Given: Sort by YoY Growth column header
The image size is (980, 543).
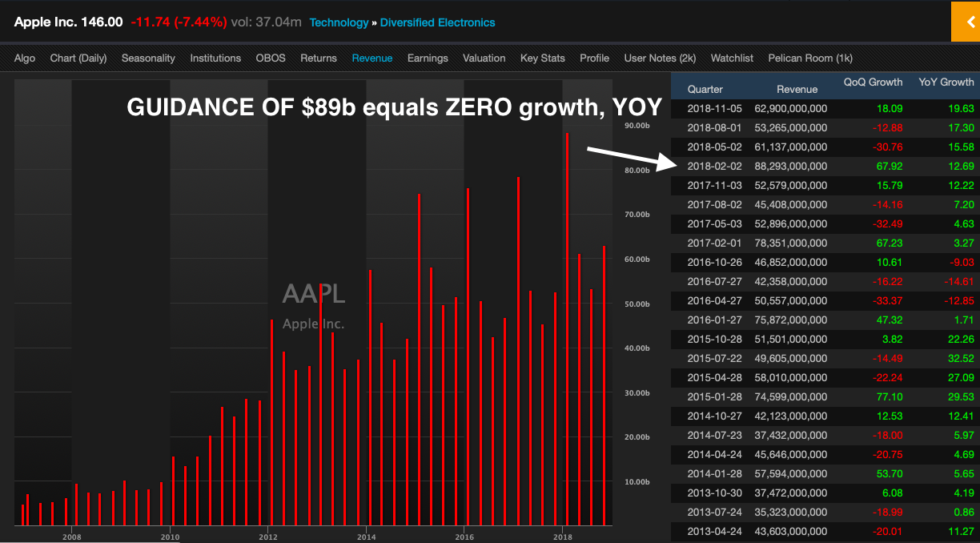Looking at the screenshot, I should point(946,82).
